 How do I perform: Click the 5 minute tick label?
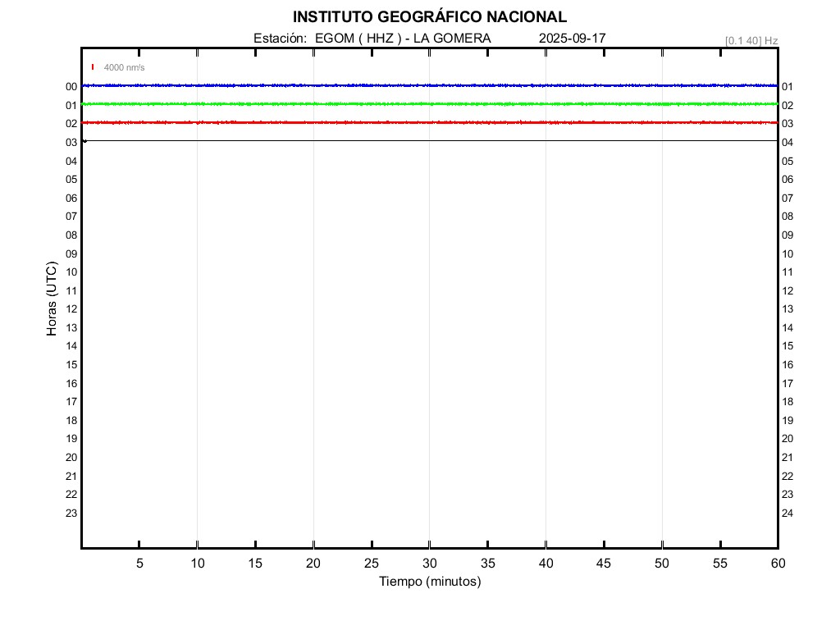pyautogui.click(x=139, y=563)
